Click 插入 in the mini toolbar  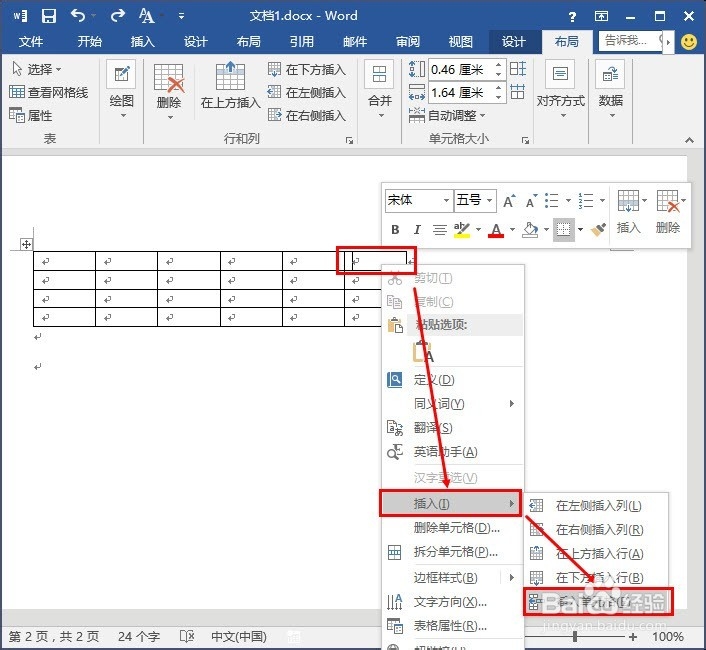[x=629, y=212]
